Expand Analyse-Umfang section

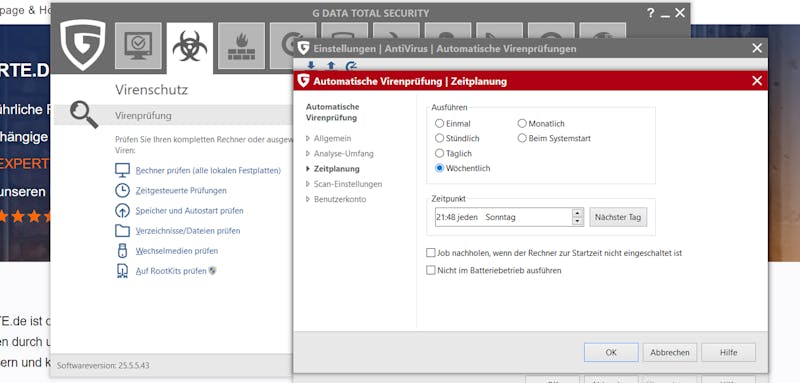pos(339,154)
